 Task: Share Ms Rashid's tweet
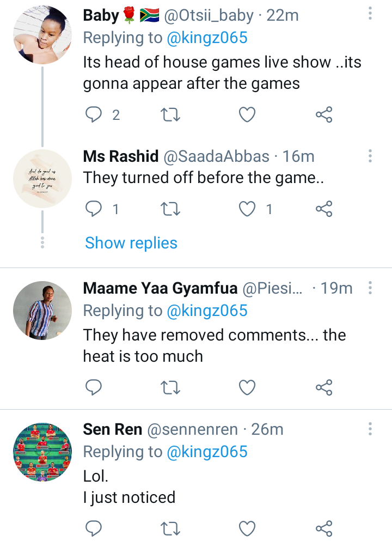[x=324, y=209]
